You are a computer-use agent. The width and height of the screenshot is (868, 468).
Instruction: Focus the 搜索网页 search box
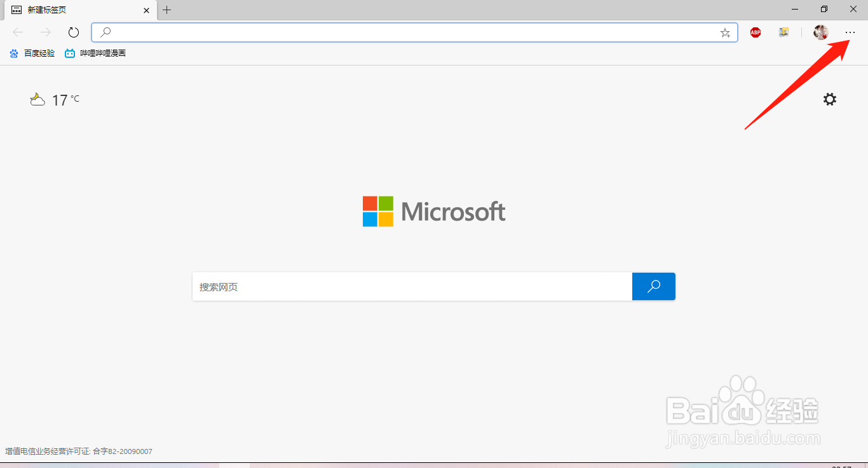tap(412, 287)
